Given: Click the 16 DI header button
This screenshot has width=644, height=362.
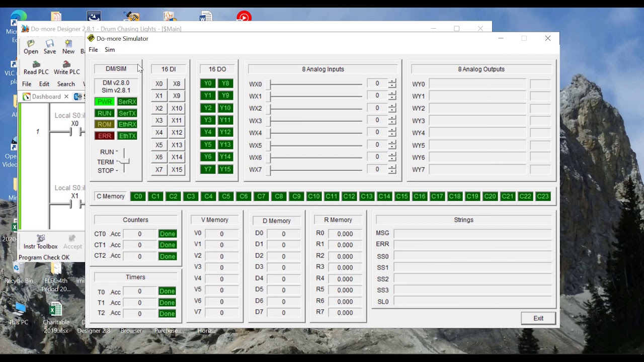Looking at the screenshot, I should point(169,69).
